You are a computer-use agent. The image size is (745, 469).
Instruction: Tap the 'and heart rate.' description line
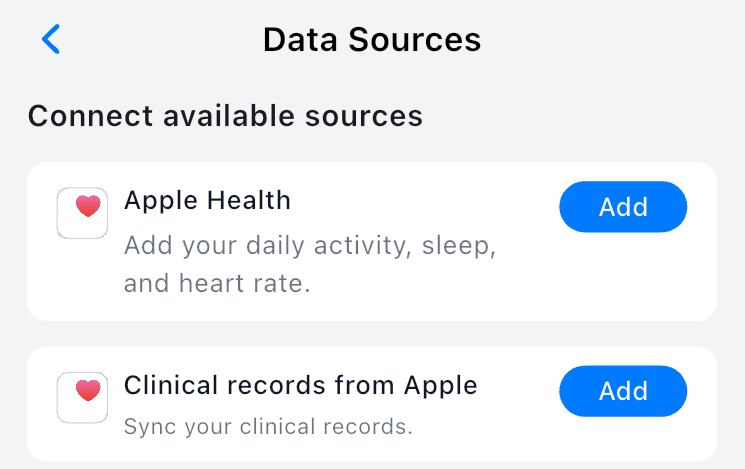pyautogui.click(x=217, y=283)
